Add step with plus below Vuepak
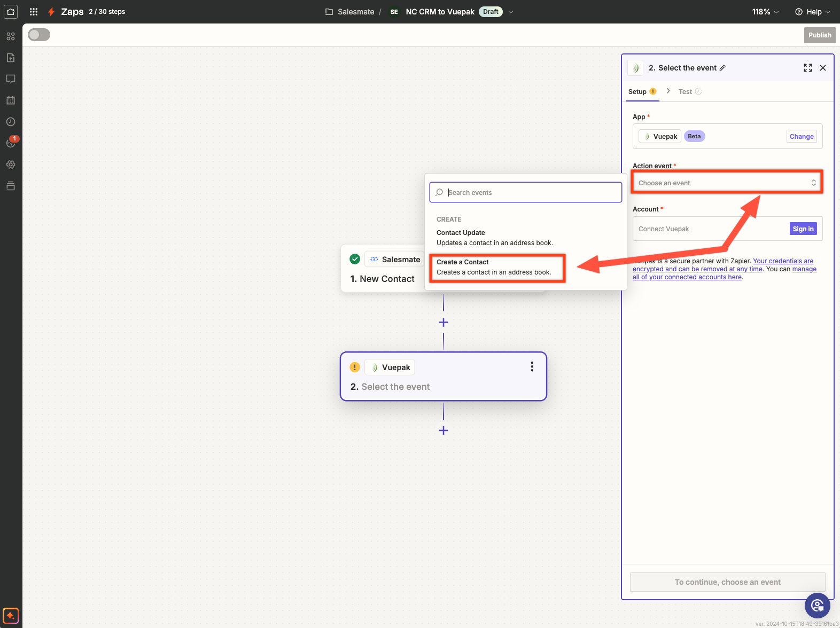 tap(444, 430)
